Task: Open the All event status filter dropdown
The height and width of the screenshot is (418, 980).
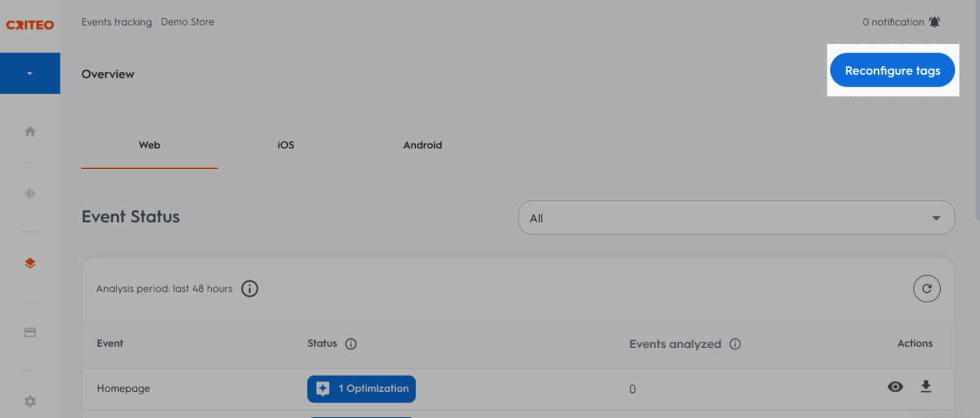Action: click(736, 218)
